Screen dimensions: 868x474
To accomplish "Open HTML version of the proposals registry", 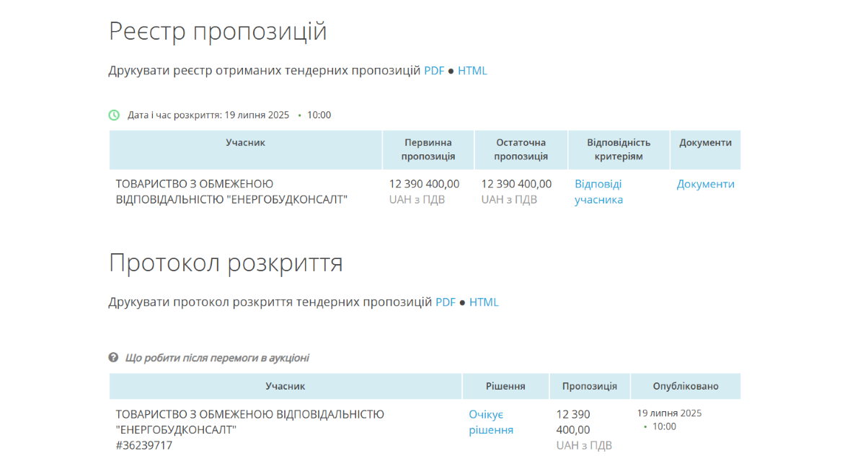I will pos(472,71).
